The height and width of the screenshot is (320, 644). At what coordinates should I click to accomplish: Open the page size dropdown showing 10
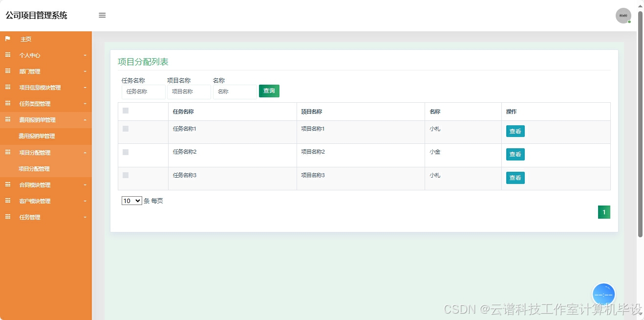pyautogui.click(x=131, y=201)
